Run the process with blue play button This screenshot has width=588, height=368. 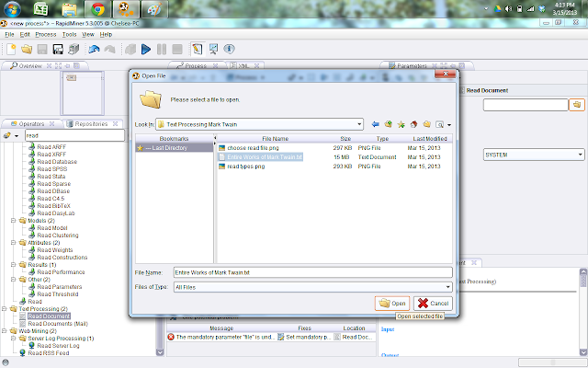[x=146, y=49]
